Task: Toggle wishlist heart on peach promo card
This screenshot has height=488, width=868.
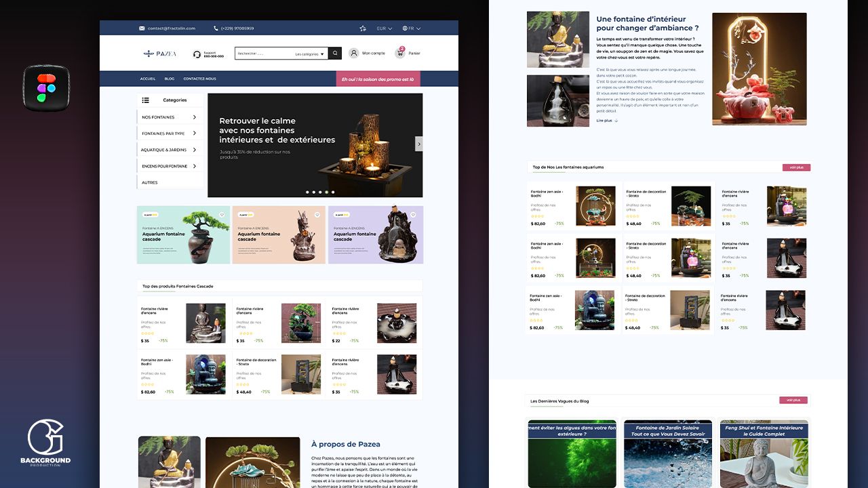Action: 317,215
